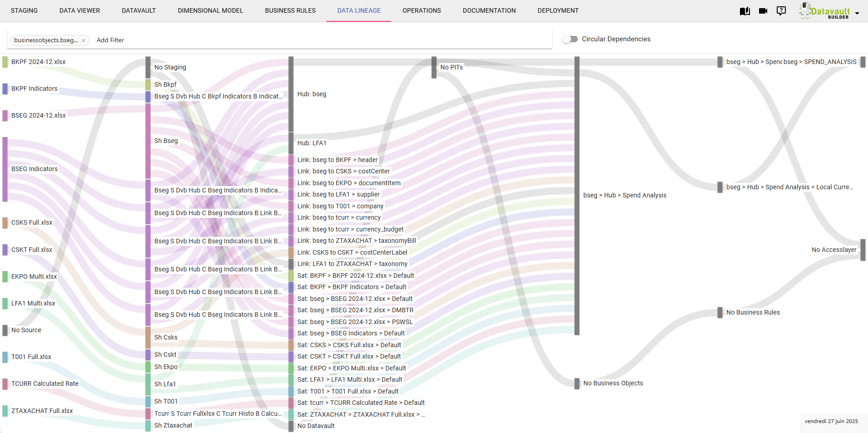This screenshot has width=868, height=433.
Task: Click the No Accesslayer node
Action: pyautogui.click(x=863, y=250)
